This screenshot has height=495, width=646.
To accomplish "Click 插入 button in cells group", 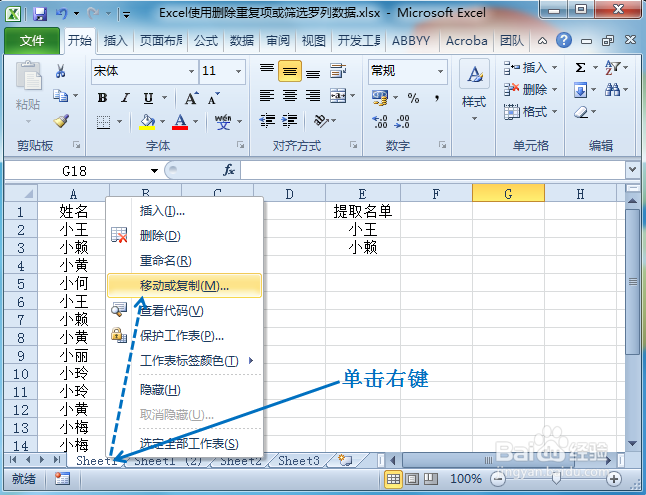I will pyautogui.click(x=530, y=67).
